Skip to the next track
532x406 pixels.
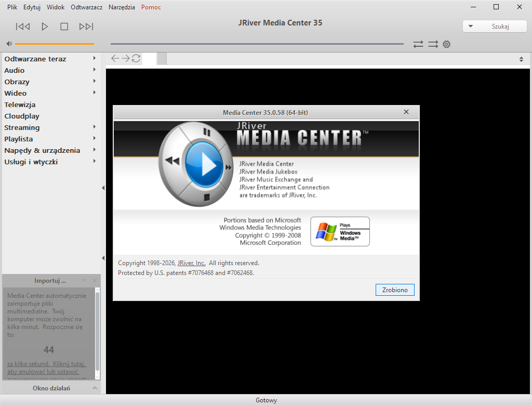click(x=86, y=27)
